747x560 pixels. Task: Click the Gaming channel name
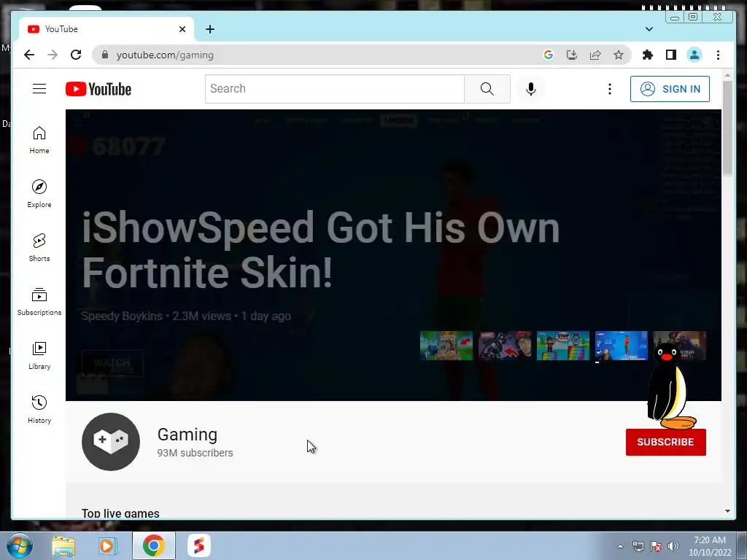187,435
